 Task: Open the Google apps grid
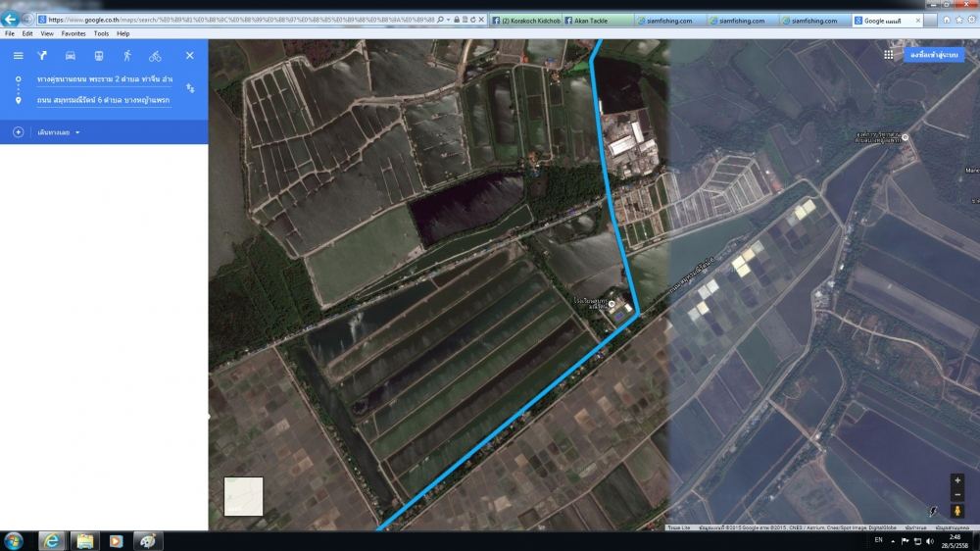pos(888,55)
